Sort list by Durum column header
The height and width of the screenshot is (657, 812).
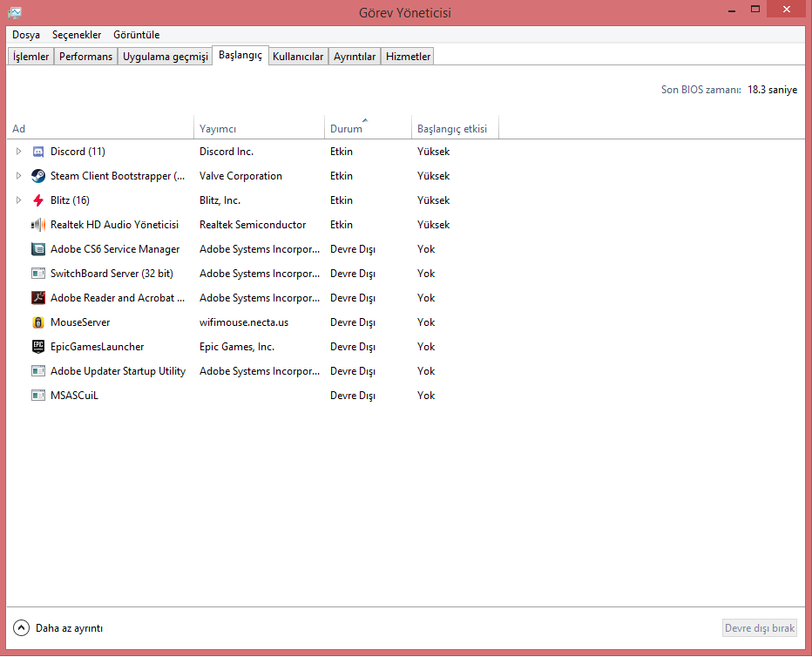(x=346, y=129)
